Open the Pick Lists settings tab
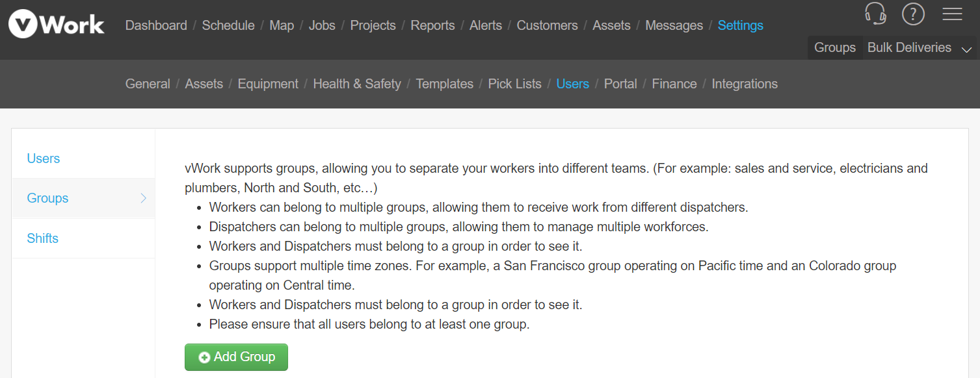 pyautogui.click(x=514, y=84)
